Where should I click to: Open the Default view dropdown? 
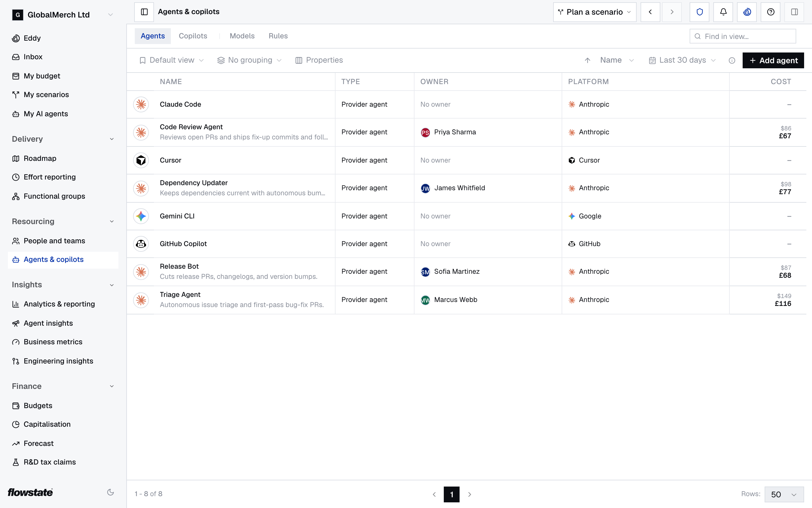click(171, 60)
